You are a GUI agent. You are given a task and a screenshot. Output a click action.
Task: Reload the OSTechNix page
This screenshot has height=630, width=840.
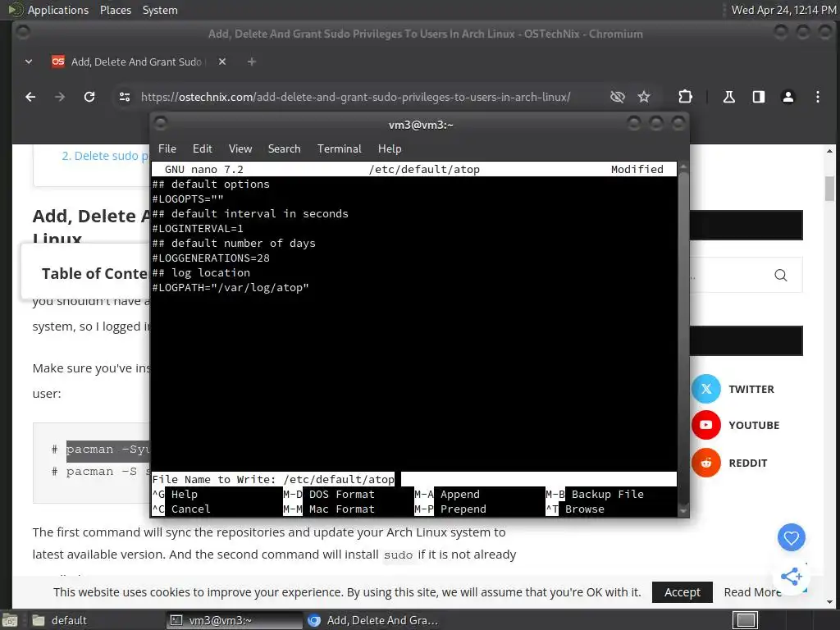[x=89, y=97]
